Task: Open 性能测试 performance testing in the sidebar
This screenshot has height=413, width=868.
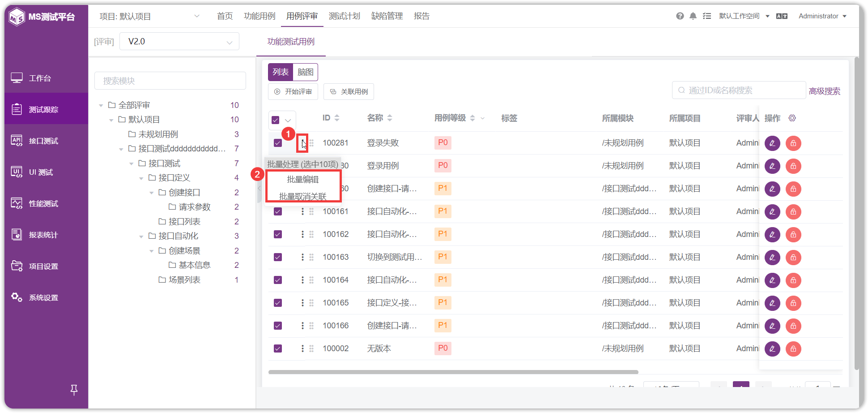Action: (x=44, y=203)
